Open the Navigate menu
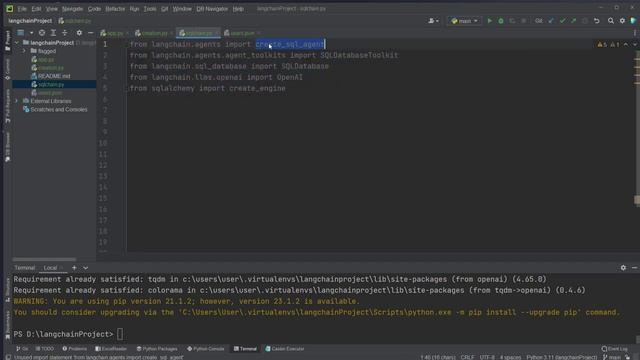The width and height of the screenshot is (640, 360). pos(72,9)
